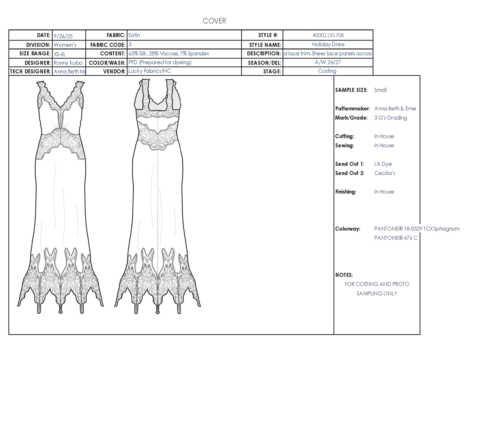Click the Style Name field Holiday Dress
This screenshot has height=424, width=504.
[328, 44]
